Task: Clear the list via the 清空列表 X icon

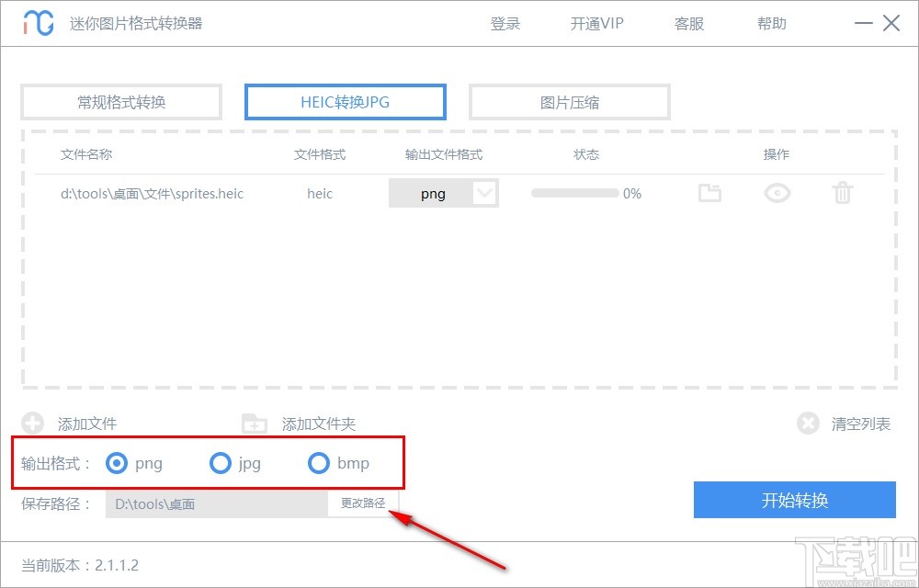Action: coord(808,423)
